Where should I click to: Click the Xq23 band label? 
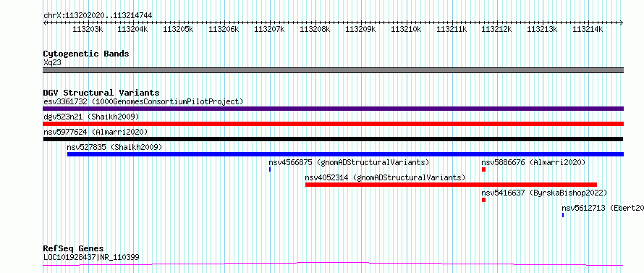52,63
